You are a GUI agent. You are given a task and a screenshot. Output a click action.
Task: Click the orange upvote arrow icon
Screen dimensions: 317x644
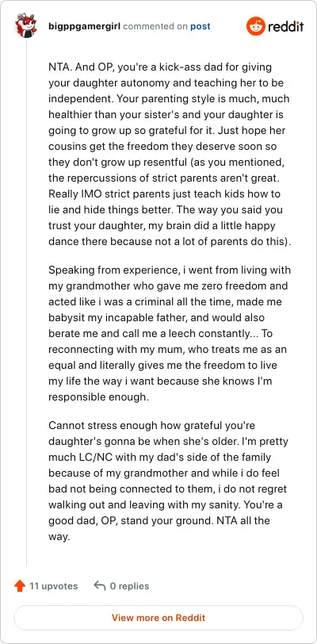tap(20, 586)
